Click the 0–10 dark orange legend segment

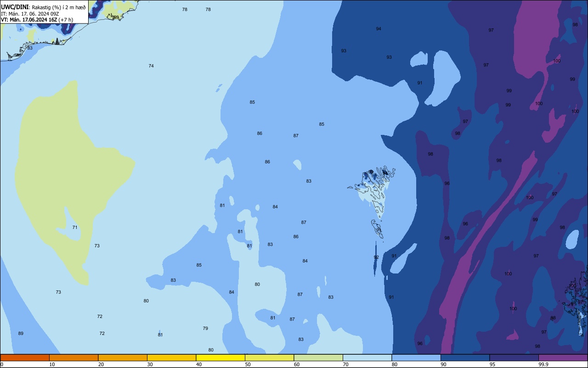25,357
